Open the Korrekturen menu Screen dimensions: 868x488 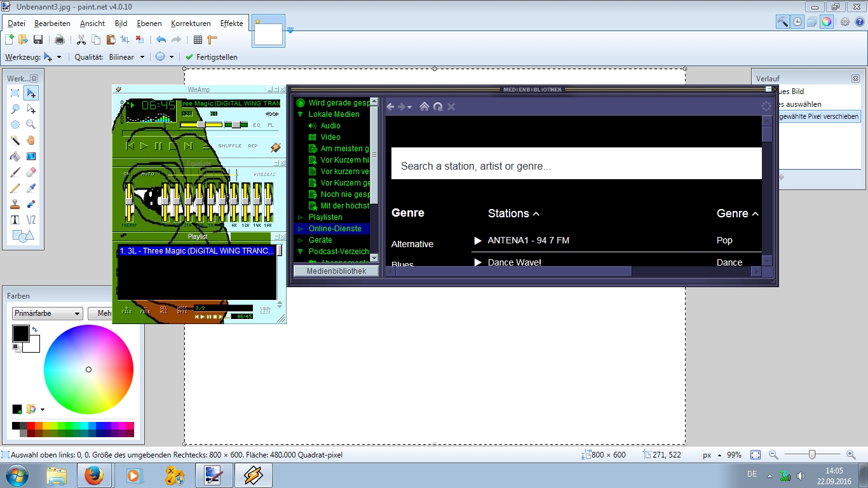(x=191, y=24)
